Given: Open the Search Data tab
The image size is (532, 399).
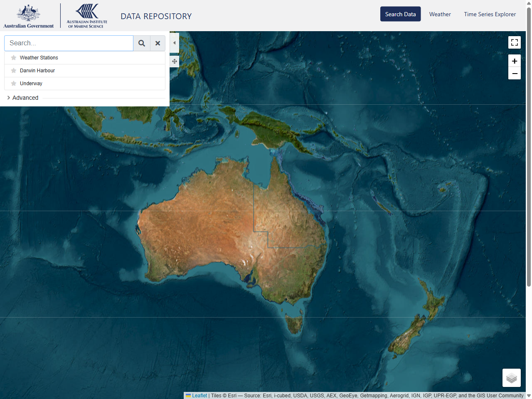Looking at the screenshot, I should (400, 14).
